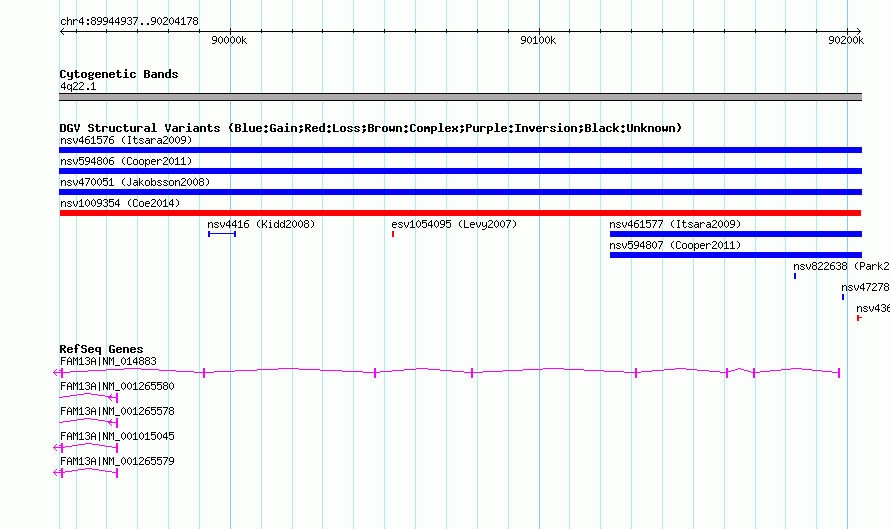Open the nsv461577 (Itsara2009) label

pyautogui.click(x=675, y=224)
